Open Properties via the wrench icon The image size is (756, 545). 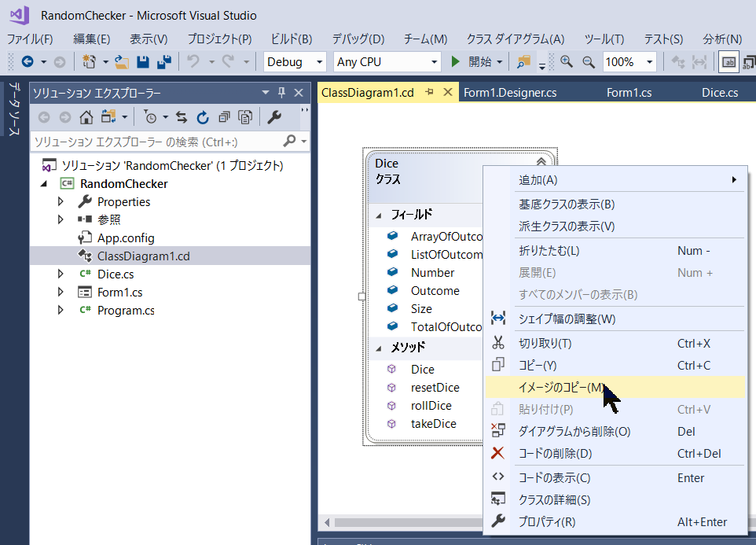tap(277, 116)
